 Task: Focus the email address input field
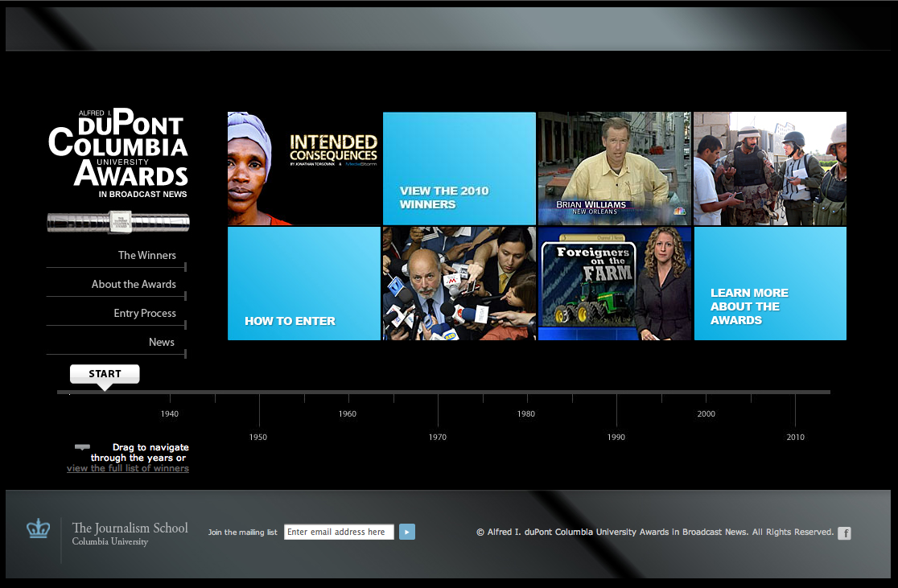coord(339,532)
